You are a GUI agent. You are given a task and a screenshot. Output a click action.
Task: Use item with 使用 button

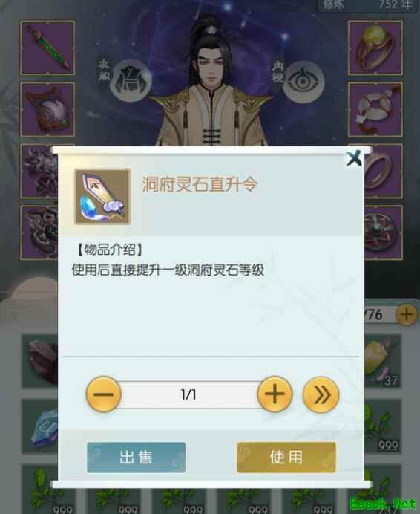pos(286,458)
